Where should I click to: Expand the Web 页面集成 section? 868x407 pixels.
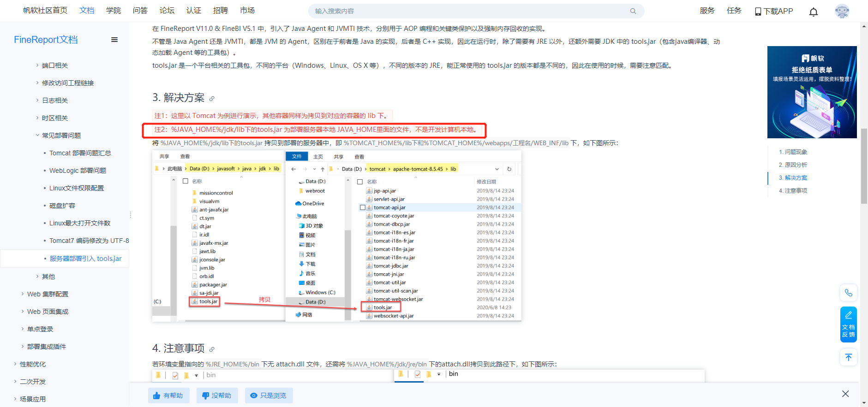23,312
